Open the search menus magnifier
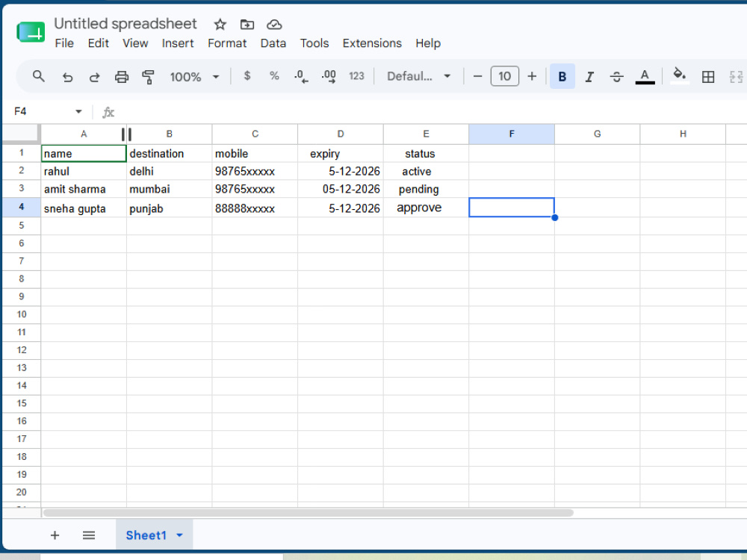Viewport: 747px width, 560px height. pos(39,76)
